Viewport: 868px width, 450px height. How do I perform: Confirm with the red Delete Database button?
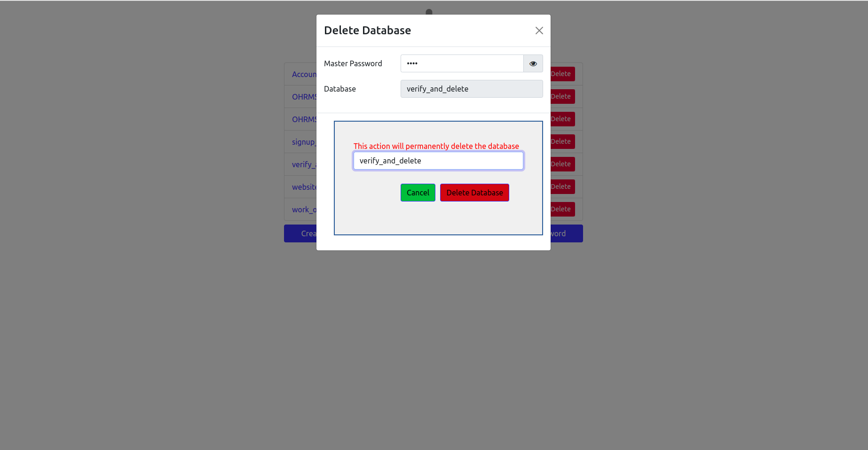coord(474,193)
